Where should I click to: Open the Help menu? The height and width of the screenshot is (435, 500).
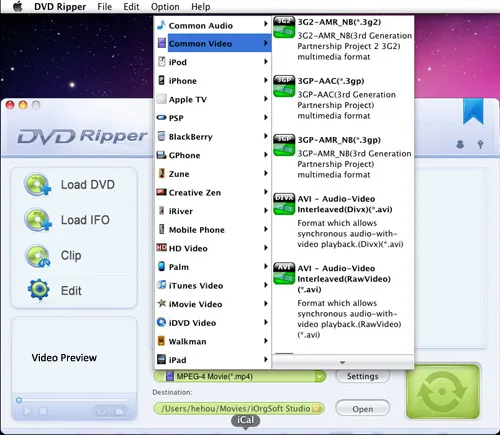pyautogui.click(x=201, y=7)
